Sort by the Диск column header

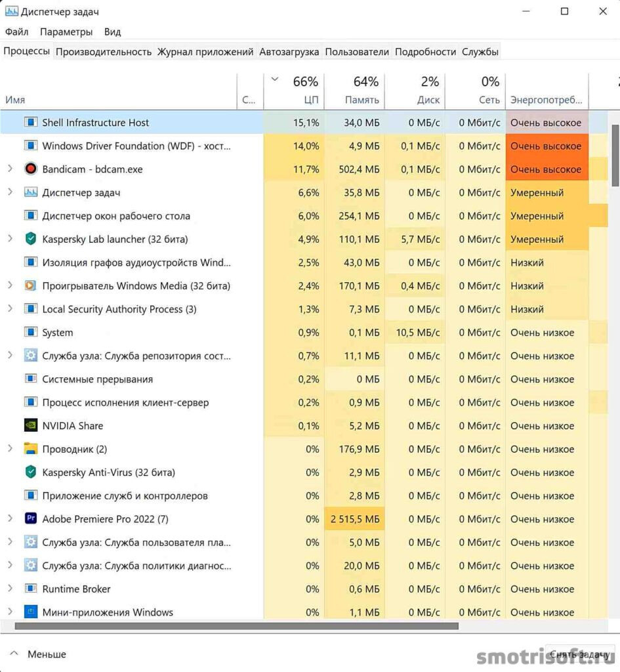[415, 91]
